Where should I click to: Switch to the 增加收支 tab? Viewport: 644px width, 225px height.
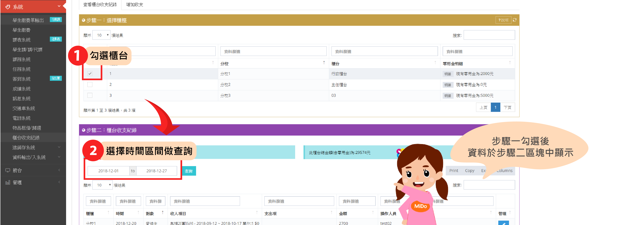(x=134, y=5)
